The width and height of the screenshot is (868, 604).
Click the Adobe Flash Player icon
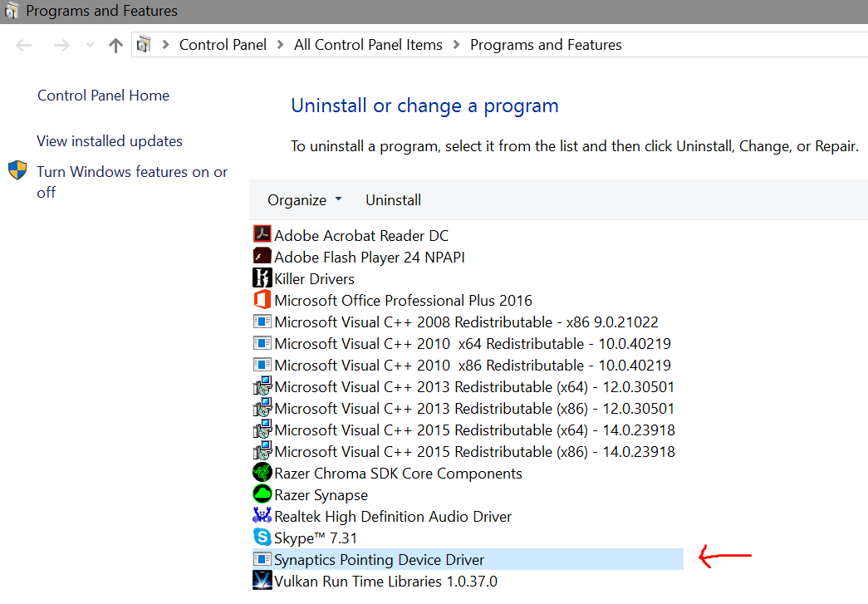[x=262, y=255]
